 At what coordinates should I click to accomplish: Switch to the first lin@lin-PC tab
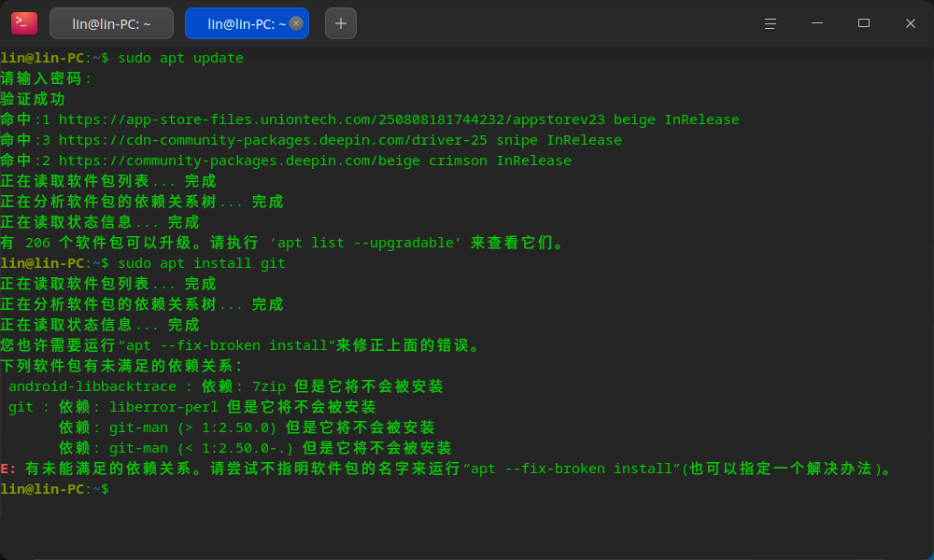point(111,24)
